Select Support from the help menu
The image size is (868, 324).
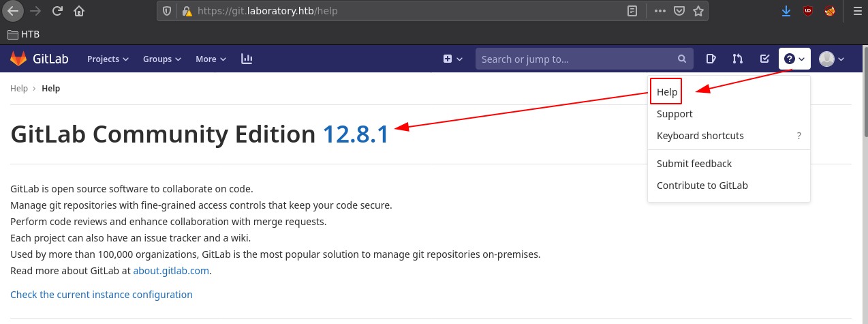coord(675,114)
